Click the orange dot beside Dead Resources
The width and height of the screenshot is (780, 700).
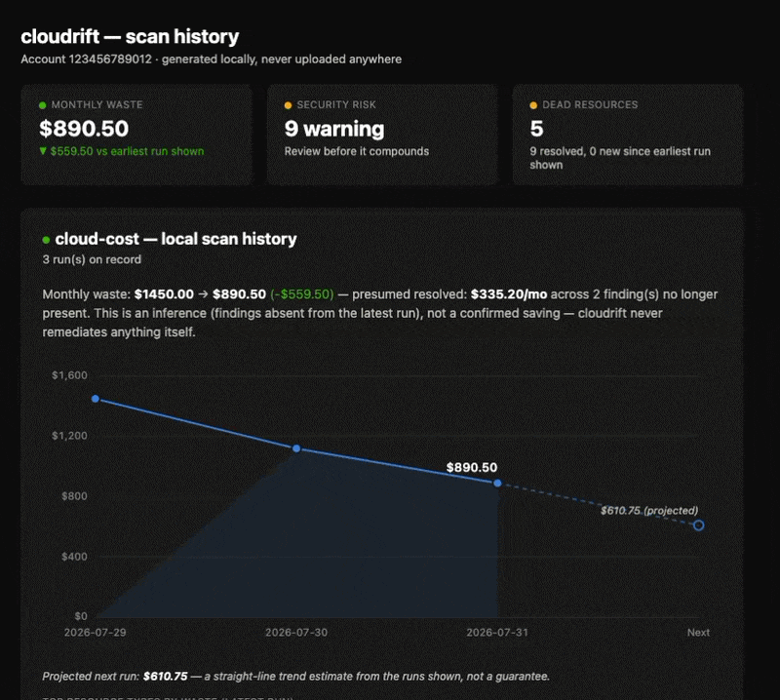533,105
